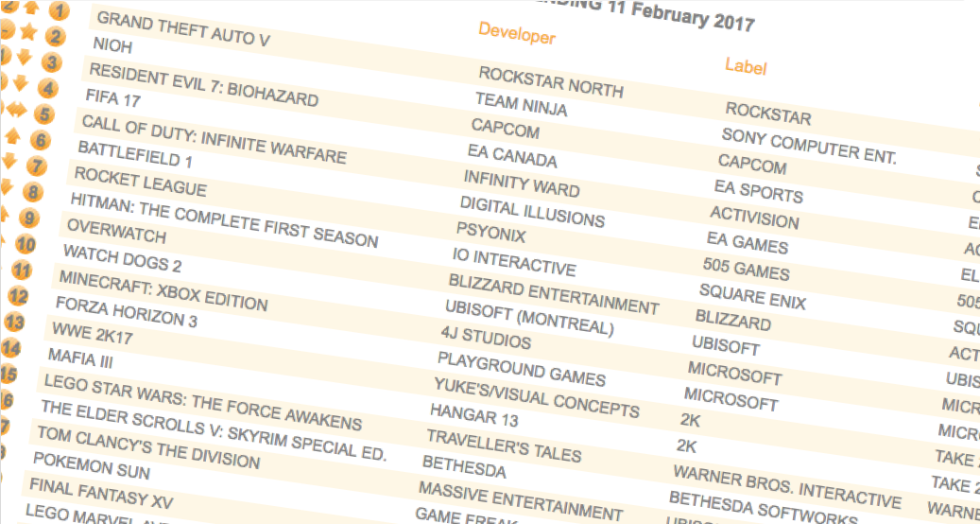Select THE ELDER SCROLLS V: SKYRIM title
Screen dimensions: 980x524
(x=214, y=430)
